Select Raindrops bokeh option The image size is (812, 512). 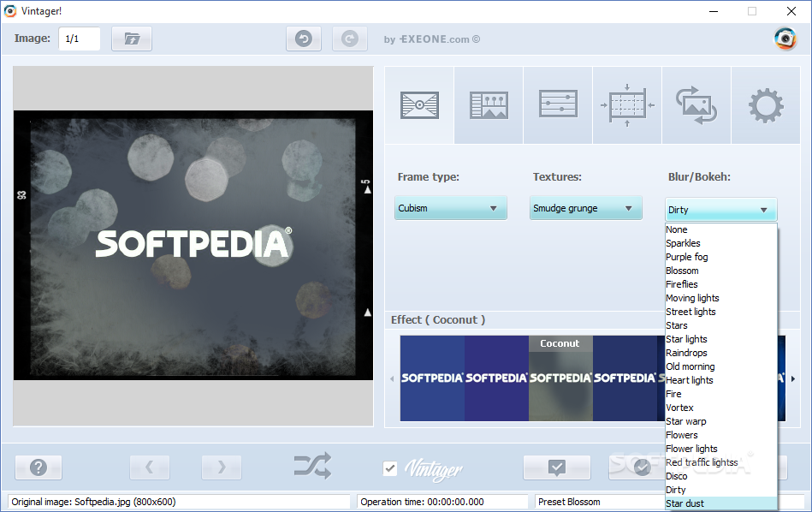point(720,353)
